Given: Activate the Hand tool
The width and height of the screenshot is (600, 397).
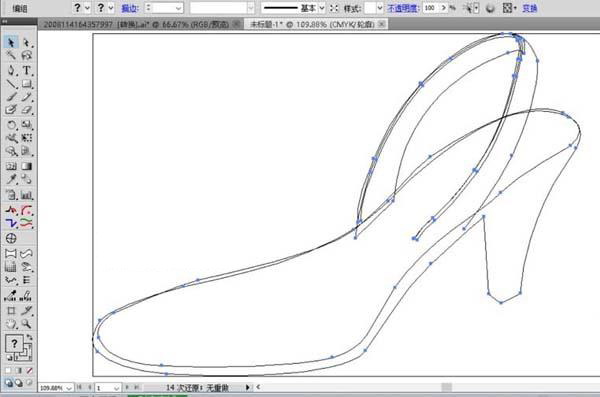Looking at the screenshot, I should [x=11, y=324].
